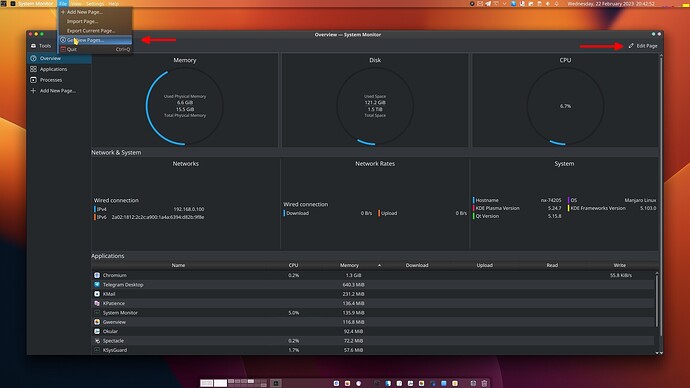Open the volume icon in system tray
The height and width of the screenshot is (388, 690).
point(548,4)
